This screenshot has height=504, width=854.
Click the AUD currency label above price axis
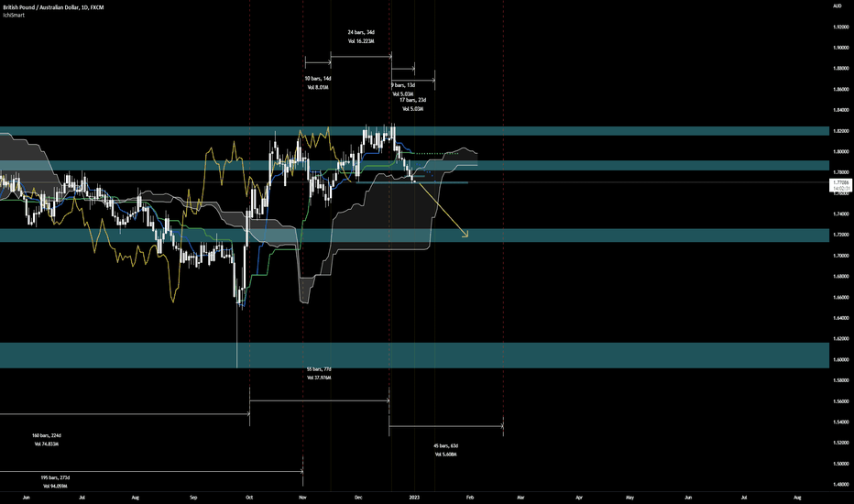838,6
